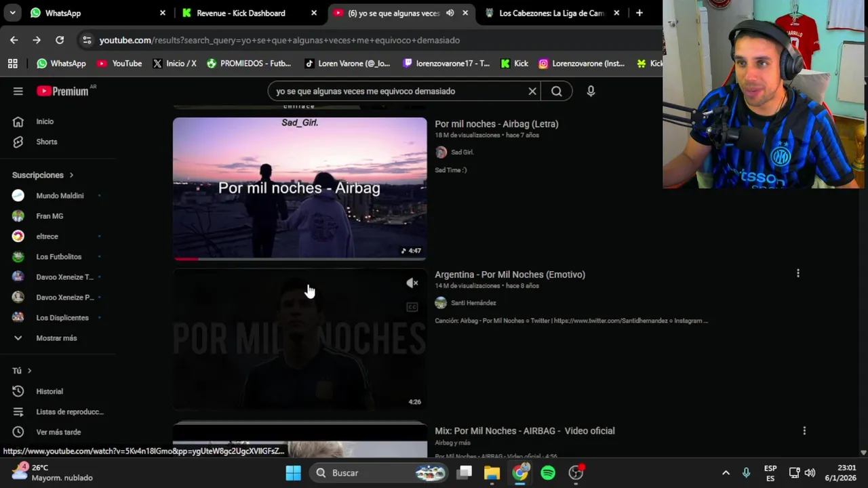
Task: Open the PROMIEDOS bookmark
Action: click(249, 63)
